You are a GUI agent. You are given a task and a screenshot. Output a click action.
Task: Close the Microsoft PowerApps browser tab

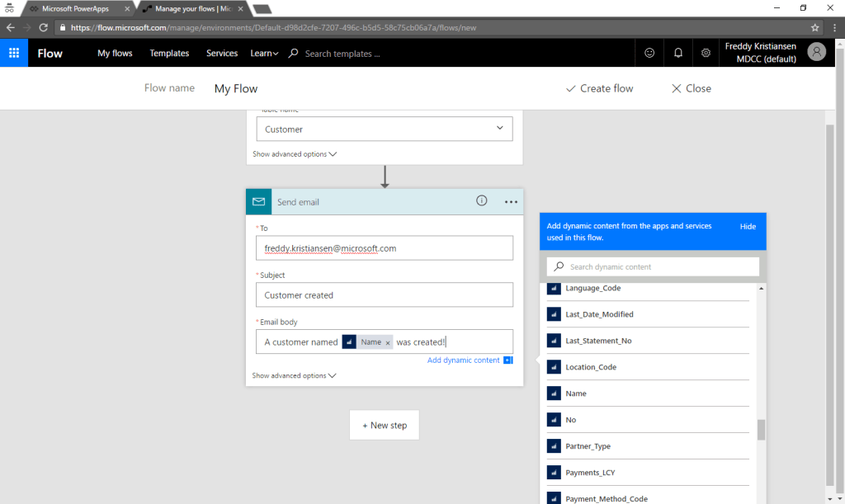pyautogui.click(x=127, y=8)
